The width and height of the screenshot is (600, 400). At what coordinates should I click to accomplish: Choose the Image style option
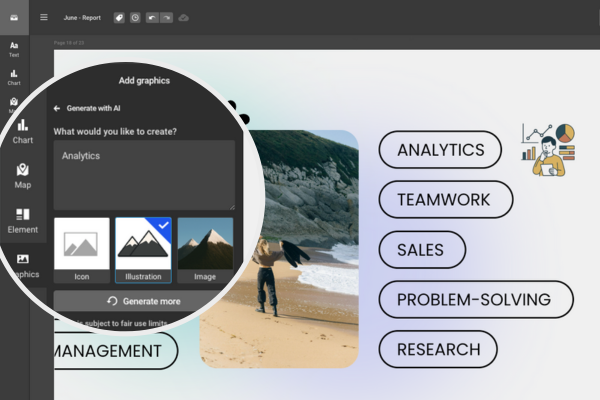click(x=205, y=250)
